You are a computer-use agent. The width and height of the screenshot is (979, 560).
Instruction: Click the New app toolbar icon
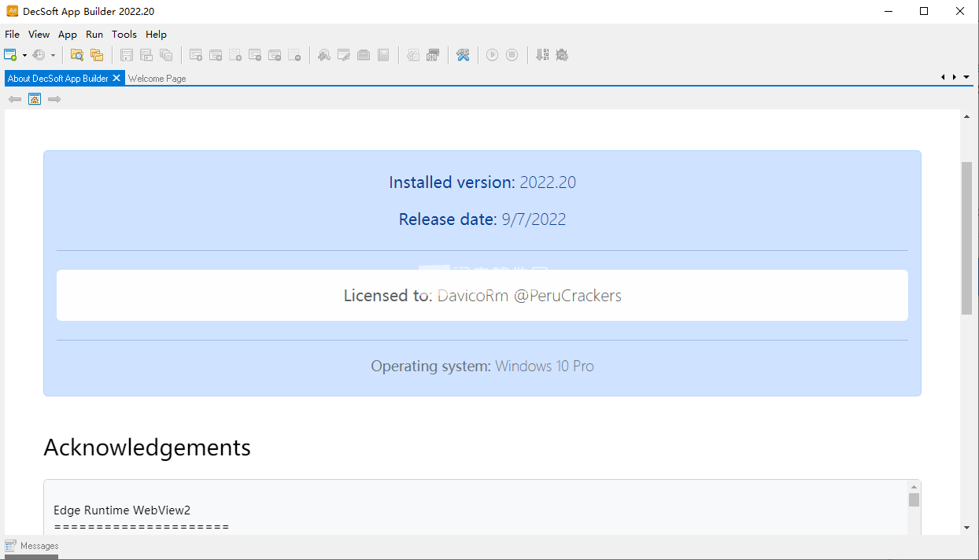[10, 55]
